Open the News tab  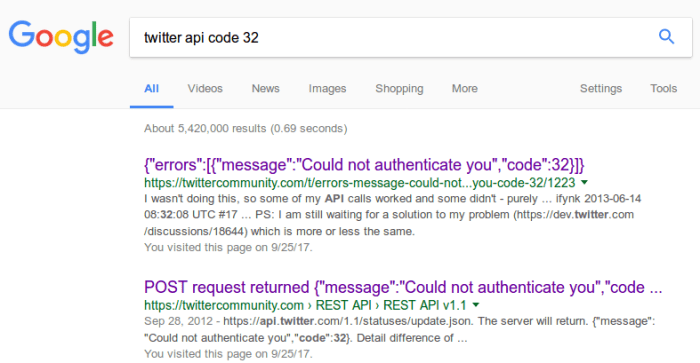[x=266, y=88]
